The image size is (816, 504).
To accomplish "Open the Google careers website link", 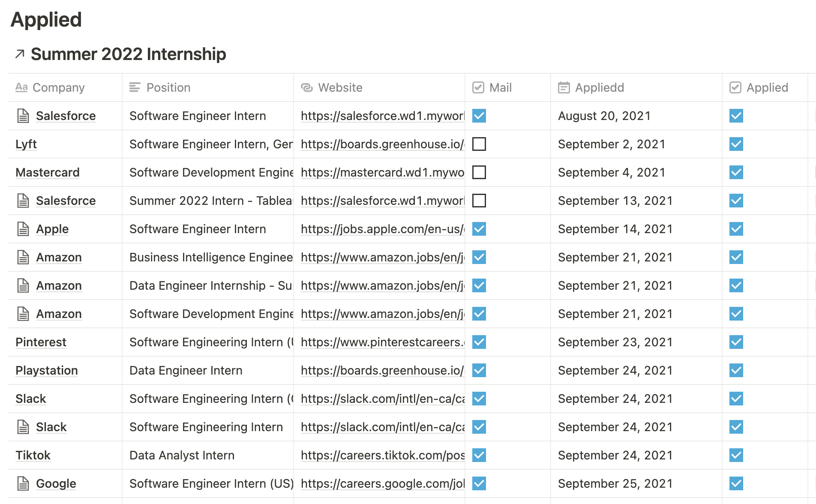I will pyautogui.click(x=382, y=483).
